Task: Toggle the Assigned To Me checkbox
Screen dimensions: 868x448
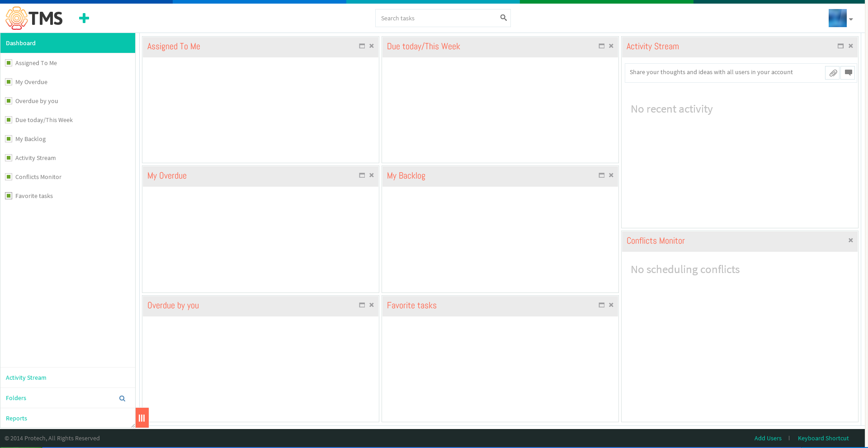Action: [x=9, y=63]
